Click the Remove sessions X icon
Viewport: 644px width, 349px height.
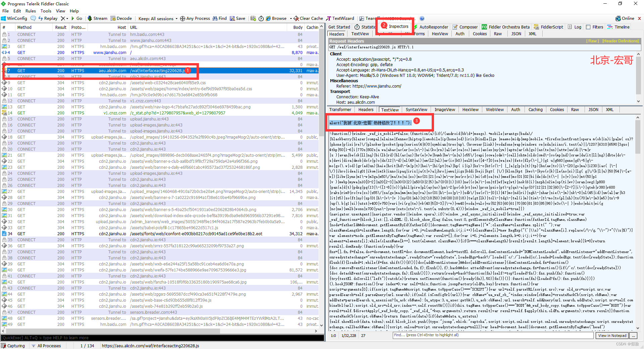pyautogui.click(x=63, y=18)
